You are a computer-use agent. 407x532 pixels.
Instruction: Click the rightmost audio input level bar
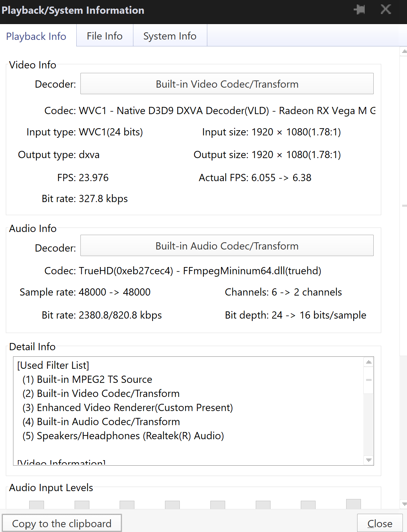353,504
